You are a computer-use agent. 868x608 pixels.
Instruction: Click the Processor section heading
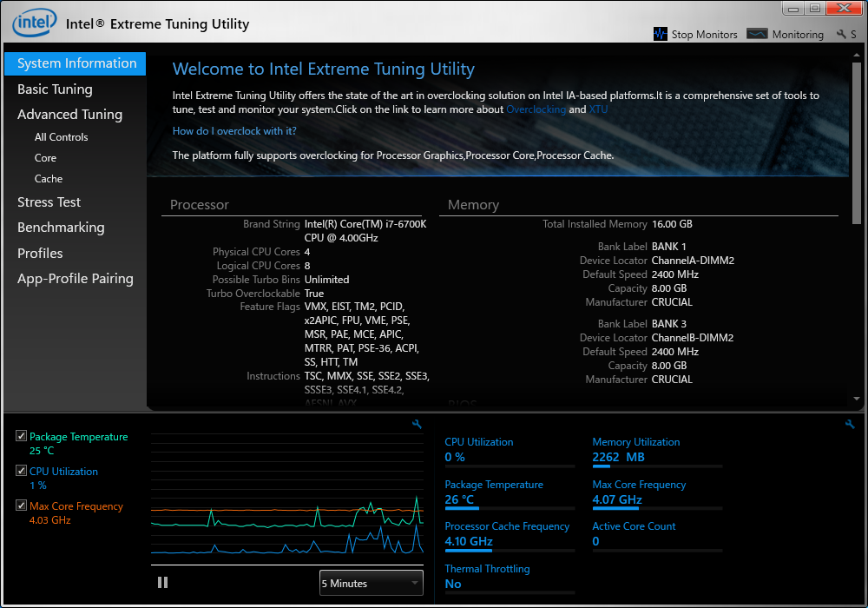click(200, 205)
